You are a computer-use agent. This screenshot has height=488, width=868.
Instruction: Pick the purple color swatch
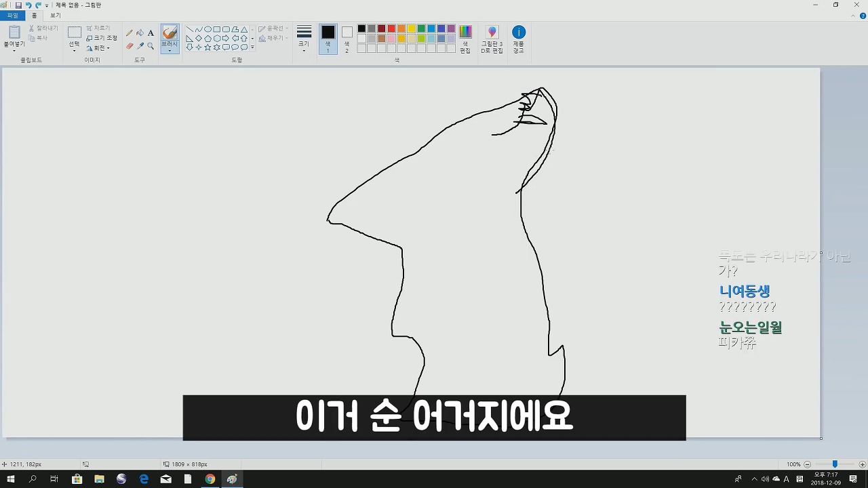pos(451,28)
